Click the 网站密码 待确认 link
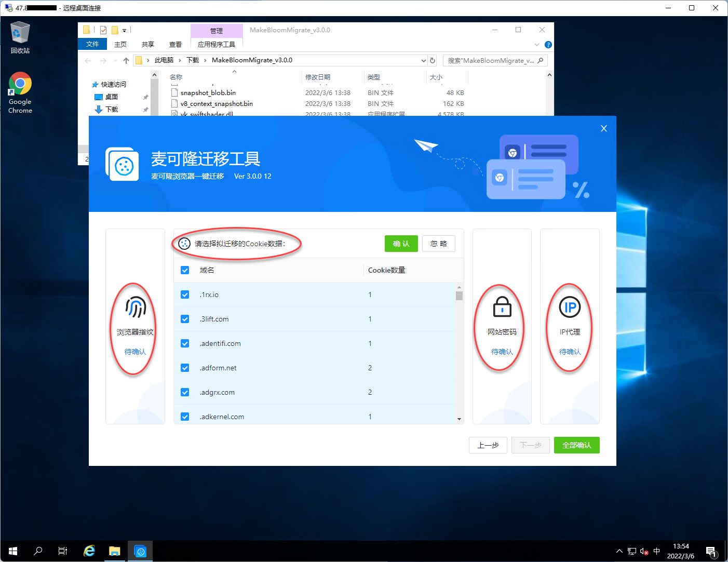Screen dimensions: 728x562 point(502,352)
